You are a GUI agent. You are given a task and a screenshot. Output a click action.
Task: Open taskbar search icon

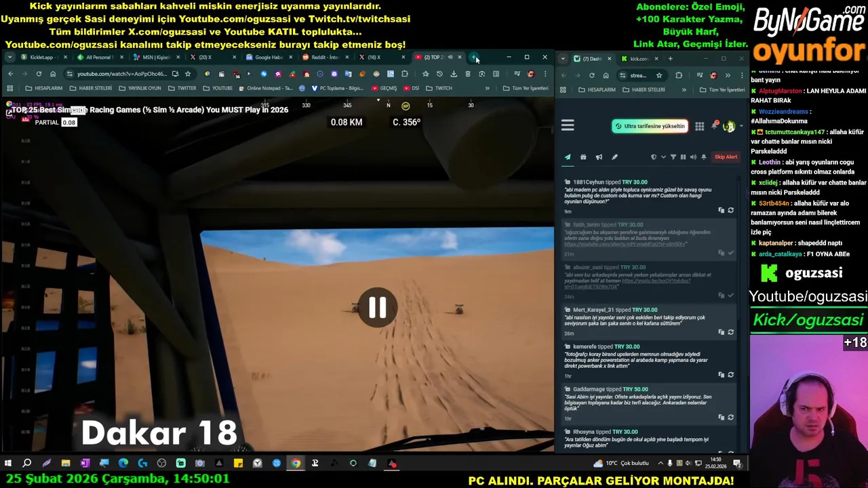27,464
